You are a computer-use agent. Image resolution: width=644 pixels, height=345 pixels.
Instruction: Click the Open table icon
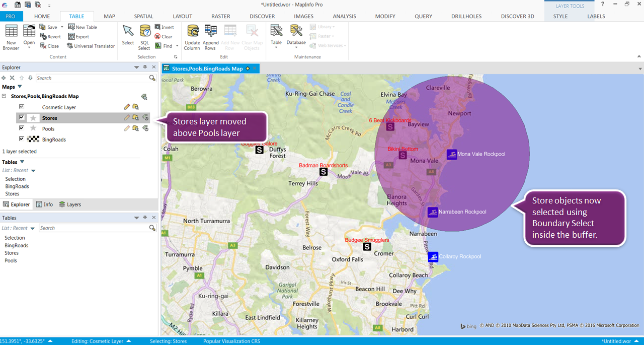[29, 31]
